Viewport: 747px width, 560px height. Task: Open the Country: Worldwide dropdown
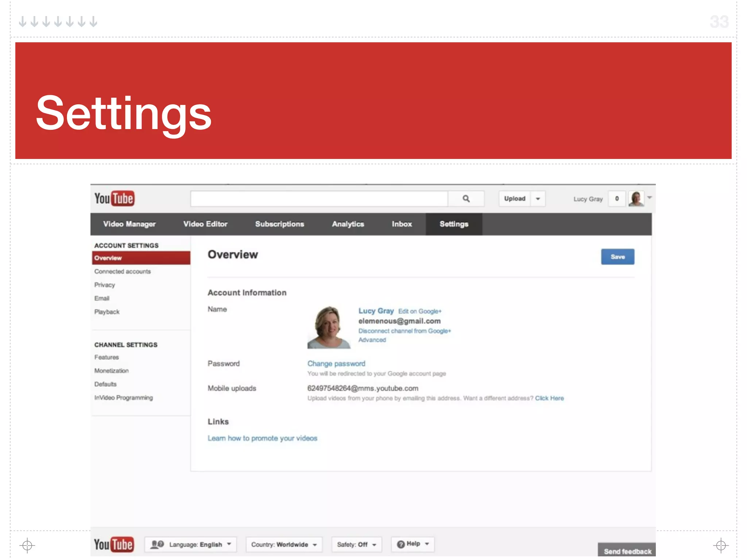click(x=284, y=544)
